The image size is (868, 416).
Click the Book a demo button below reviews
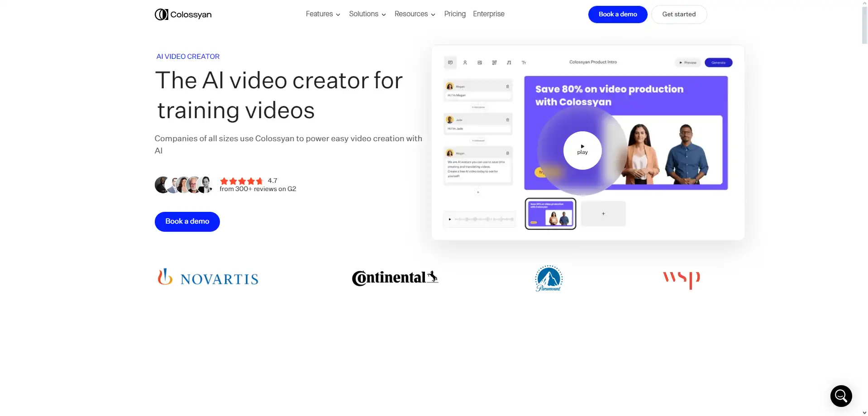187,222
